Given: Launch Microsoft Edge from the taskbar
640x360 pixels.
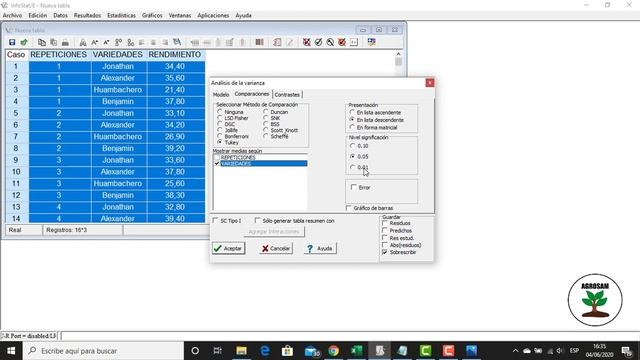Looking at the screenshot, I should (x=265, y=351).
